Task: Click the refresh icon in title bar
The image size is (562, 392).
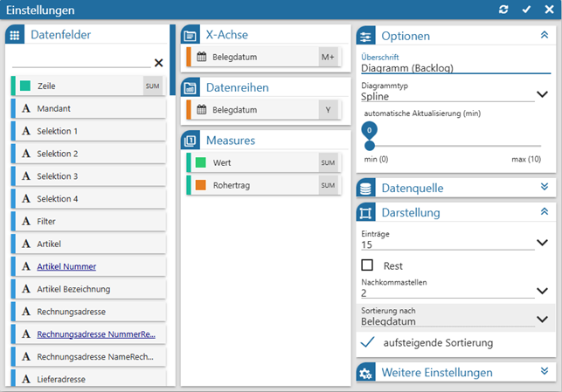Action: point(503,9)
